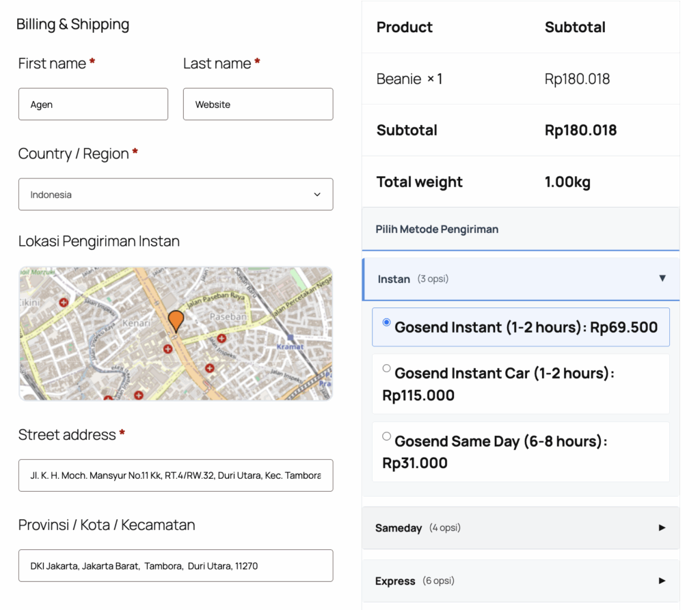The image size is (700, 610).
Task: Click the hospital icon near Jalan Inspeksi
Action: pos(211,368)
